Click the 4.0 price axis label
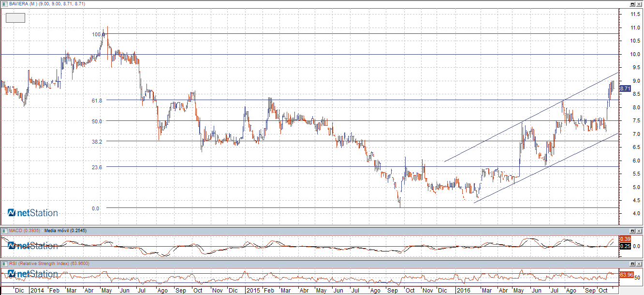Screen dimensions: 644x295 [x=637, y=213]
